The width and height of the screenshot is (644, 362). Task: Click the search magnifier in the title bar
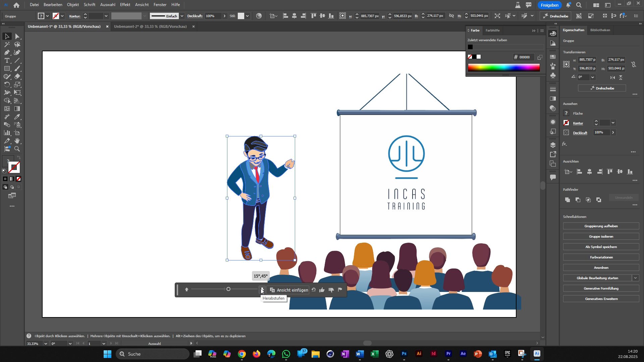pyautogui.click(x=579, y=5)
